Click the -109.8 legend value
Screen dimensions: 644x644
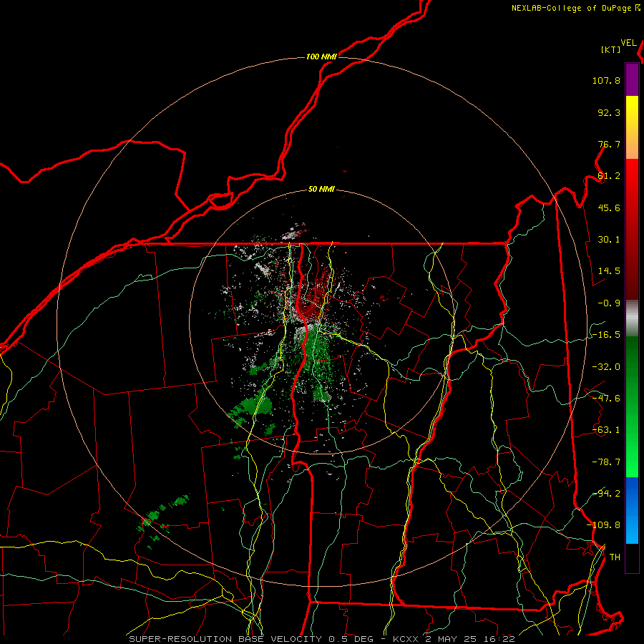[x=604, y=525]
